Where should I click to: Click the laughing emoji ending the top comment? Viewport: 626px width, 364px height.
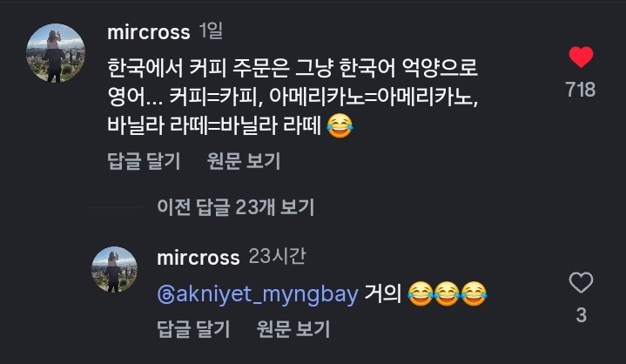[338, 127]
